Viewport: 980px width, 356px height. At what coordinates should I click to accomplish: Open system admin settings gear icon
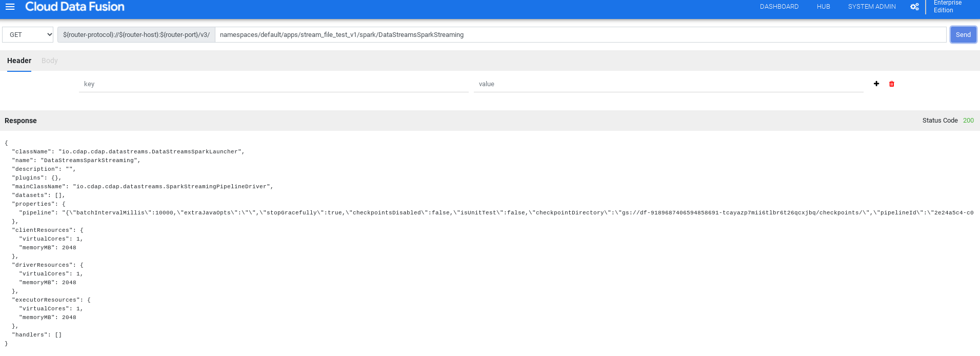(914, 7)
